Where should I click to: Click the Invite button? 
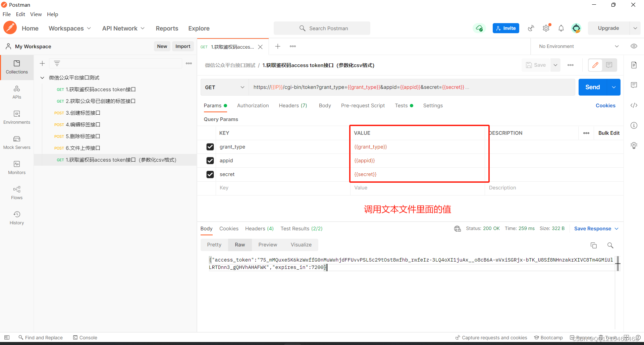506,28
